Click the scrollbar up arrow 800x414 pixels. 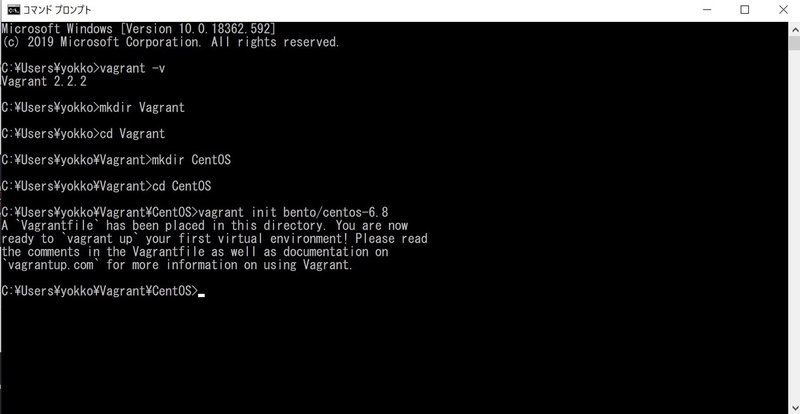794,29
